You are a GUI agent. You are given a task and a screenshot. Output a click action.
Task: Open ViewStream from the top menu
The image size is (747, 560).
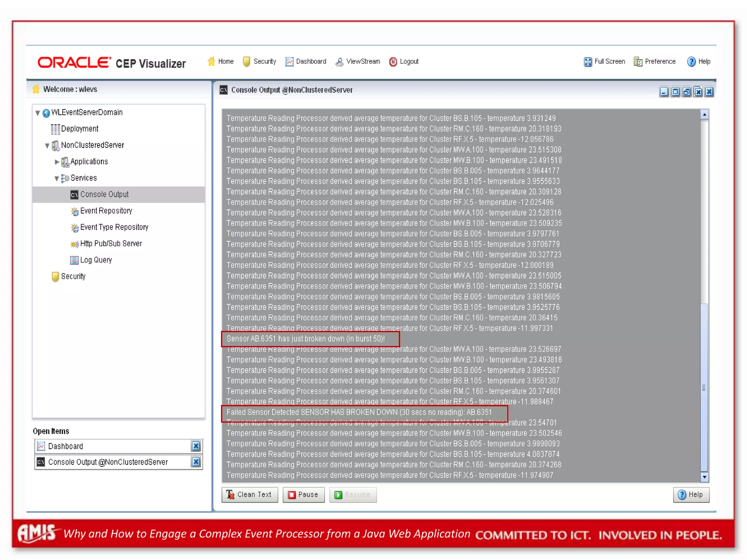[363, 61]
